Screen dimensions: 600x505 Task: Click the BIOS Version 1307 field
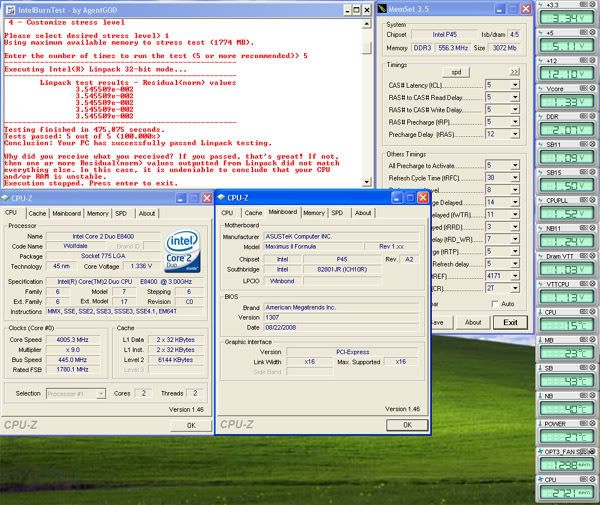[342, 317]
